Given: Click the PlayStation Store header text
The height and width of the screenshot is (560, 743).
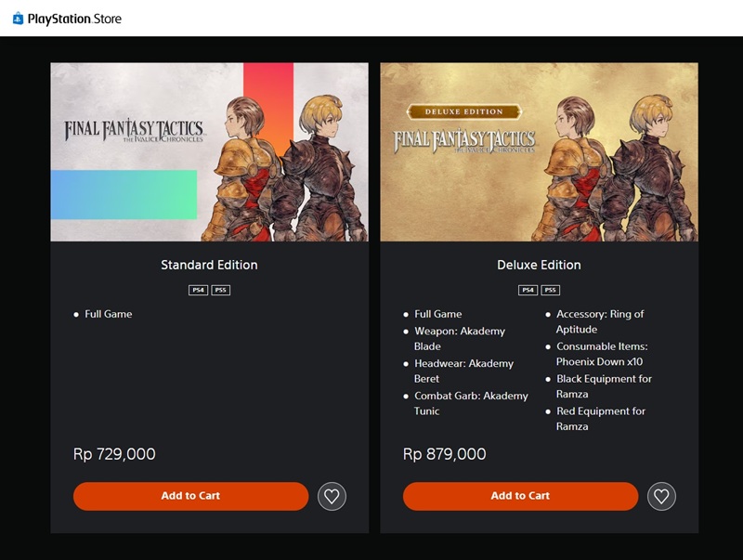Looking at the screenshot, I should (75, 19).
